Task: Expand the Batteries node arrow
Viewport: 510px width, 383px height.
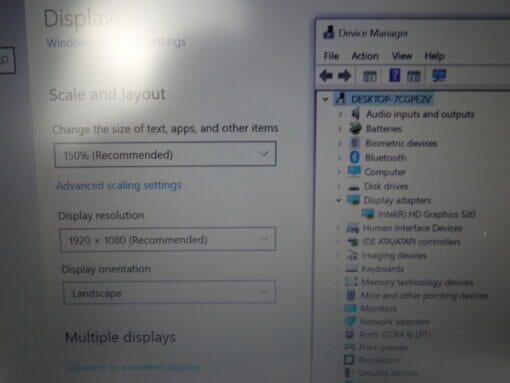Action: click(340, 129)
